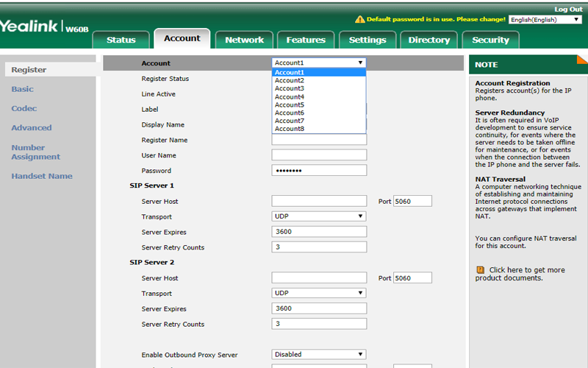Open the Codec sidebar section
Viewport: 588px width, 368px height.
coord(24,108)
